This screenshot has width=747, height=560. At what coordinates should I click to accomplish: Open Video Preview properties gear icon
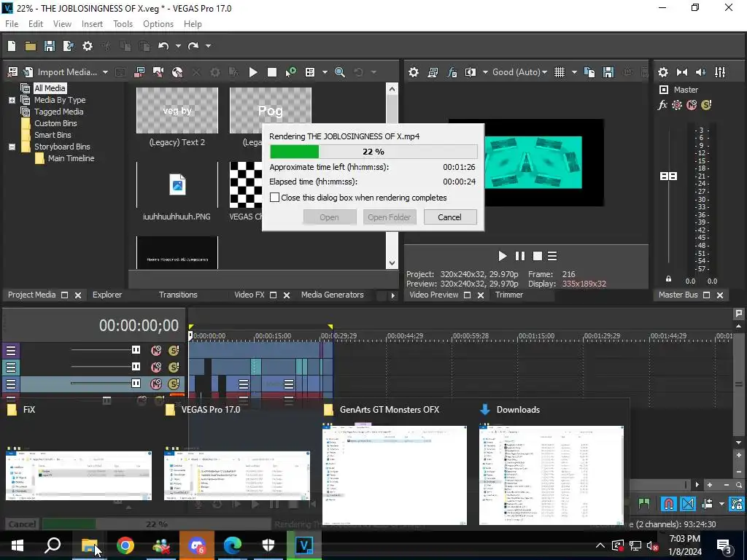click(414, 72)
